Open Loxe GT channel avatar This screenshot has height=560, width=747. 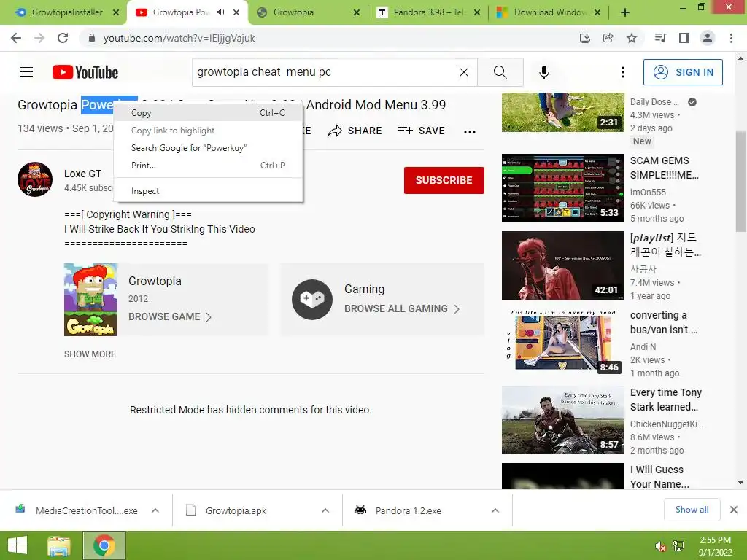[x=35, y=179]
